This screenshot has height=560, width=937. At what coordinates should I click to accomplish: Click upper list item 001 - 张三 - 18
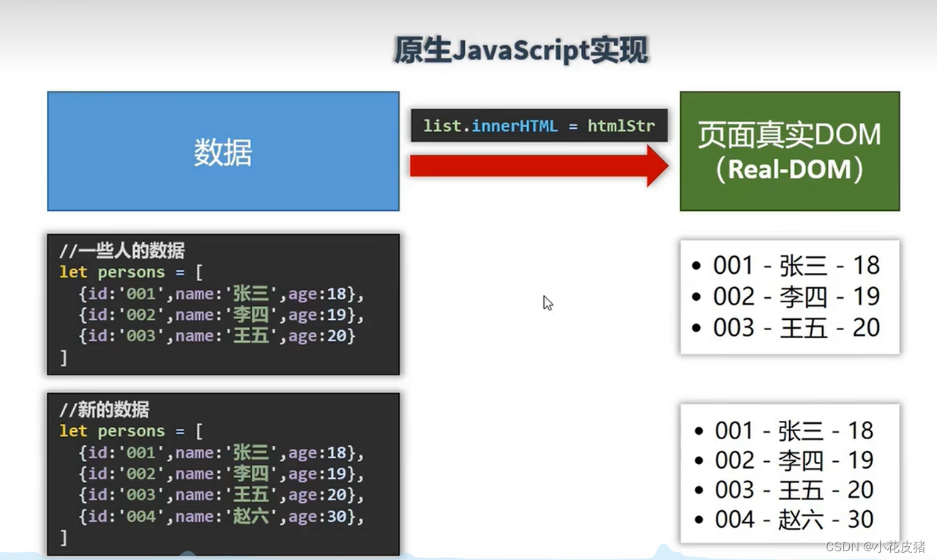pos(785,266)
